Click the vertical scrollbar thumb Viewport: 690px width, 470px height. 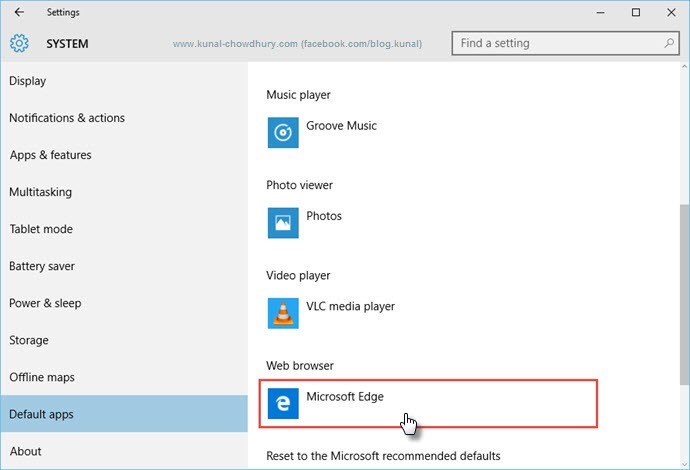(684, 295)
